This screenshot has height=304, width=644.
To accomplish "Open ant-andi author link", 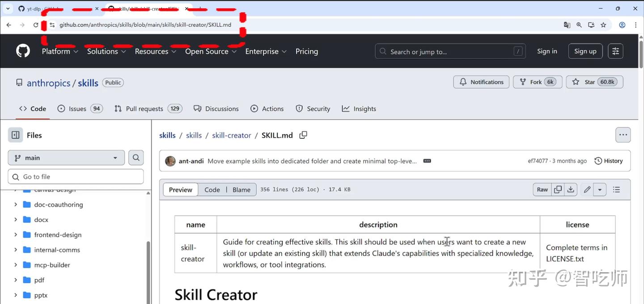I will [191, 161].
